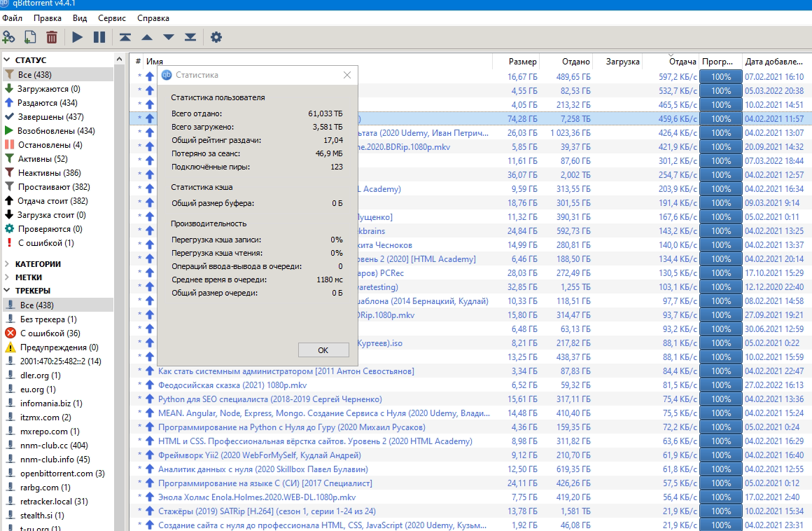The width and height of the screenshot is (812, 531).
Task: Click the add torrent link toolbar icon
Action: [9, 37]
